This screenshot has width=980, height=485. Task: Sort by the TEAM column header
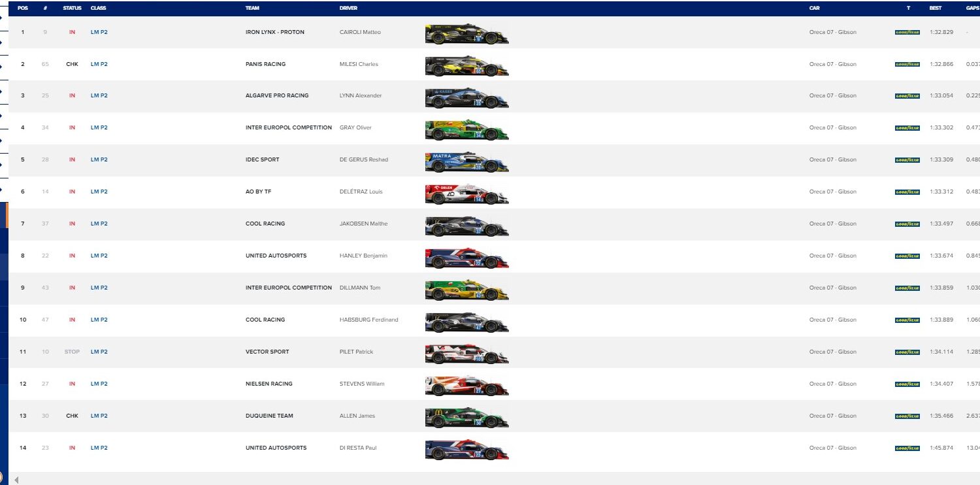pos(252,8)
